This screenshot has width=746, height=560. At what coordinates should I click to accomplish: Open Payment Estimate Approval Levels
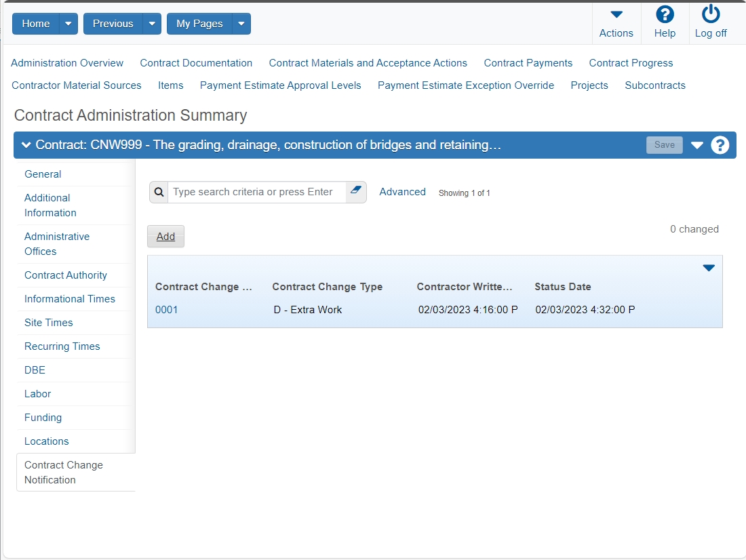point(280,85)
